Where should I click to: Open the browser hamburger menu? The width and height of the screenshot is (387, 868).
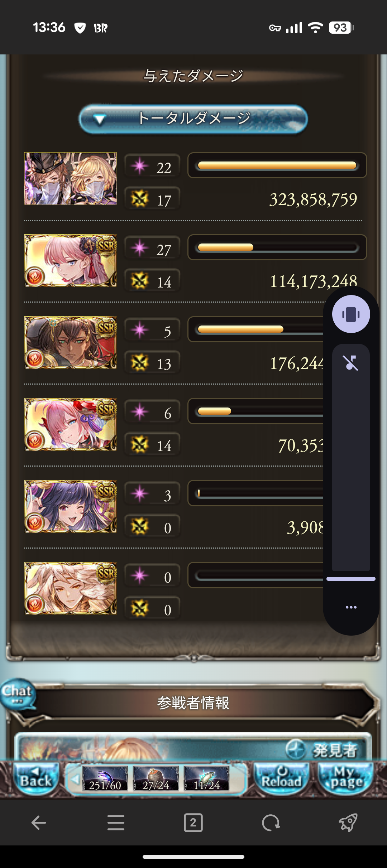[x=116, y=823]
